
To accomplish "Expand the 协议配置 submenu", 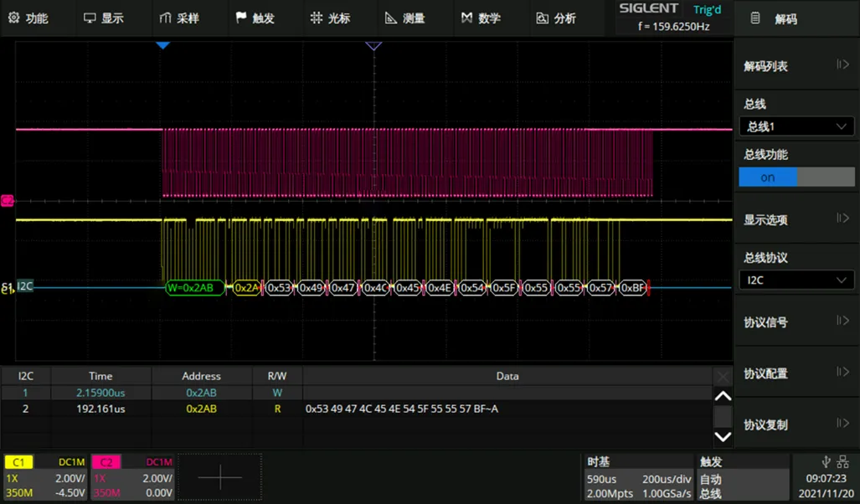I will 796,373.
